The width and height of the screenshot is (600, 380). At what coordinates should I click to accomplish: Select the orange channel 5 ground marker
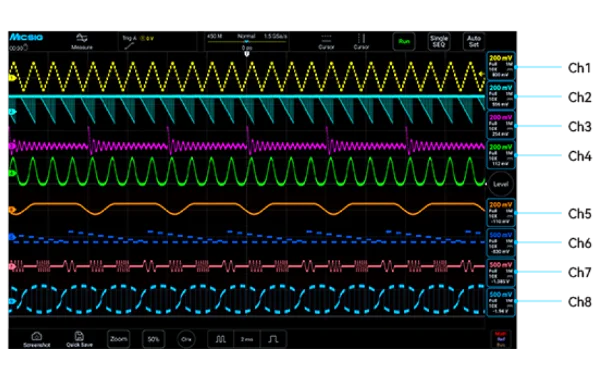(12, 210)
